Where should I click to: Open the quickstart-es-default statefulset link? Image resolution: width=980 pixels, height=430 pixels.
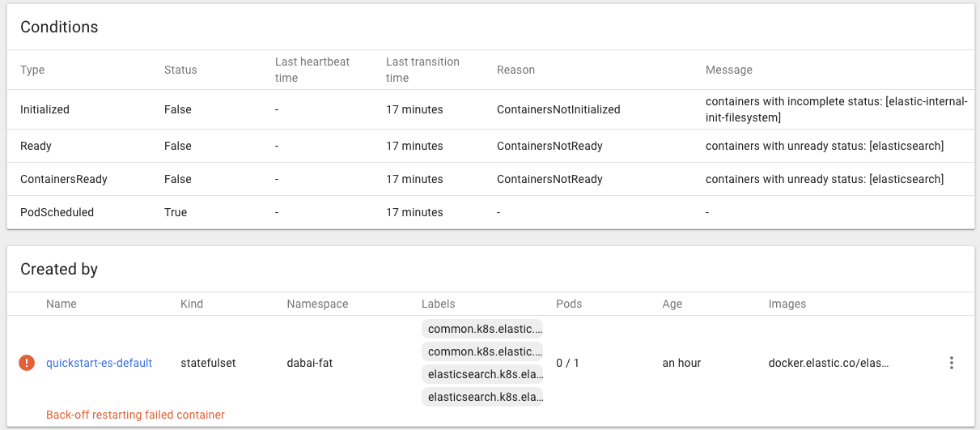point(99,363)
